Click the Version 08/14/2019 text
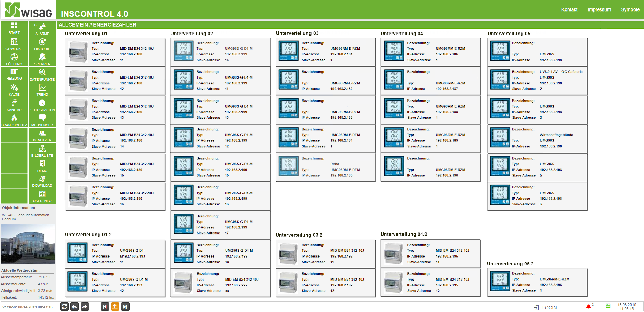The image size is (644, 312). (x=27, y=307)
